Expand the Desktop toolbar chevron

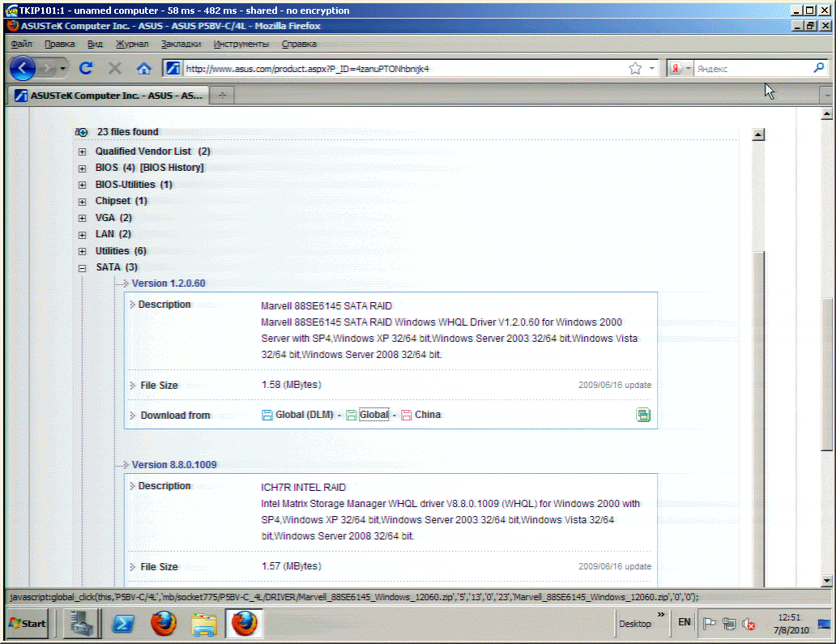point(661,615)
